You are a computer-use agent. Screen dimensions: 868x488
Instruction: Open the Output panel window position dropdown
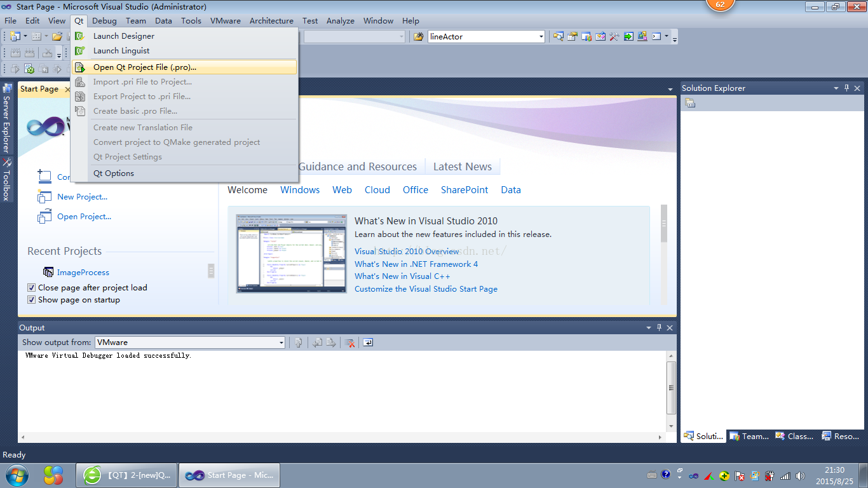coord(648,328)
